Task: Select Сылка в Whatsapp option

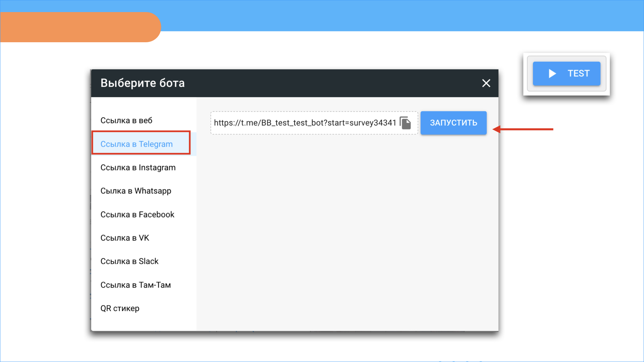Action: [x=144, y=191]
